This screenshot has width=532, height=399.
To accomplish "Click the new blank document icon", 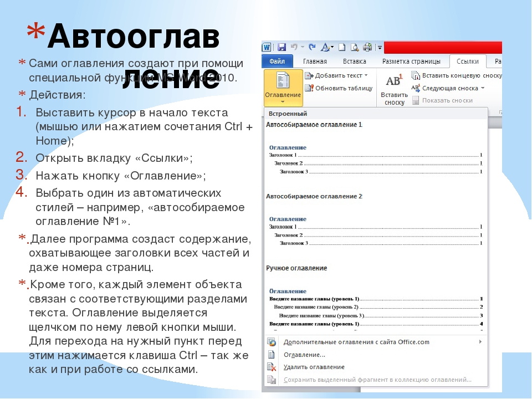I will (x=342, y=47).
